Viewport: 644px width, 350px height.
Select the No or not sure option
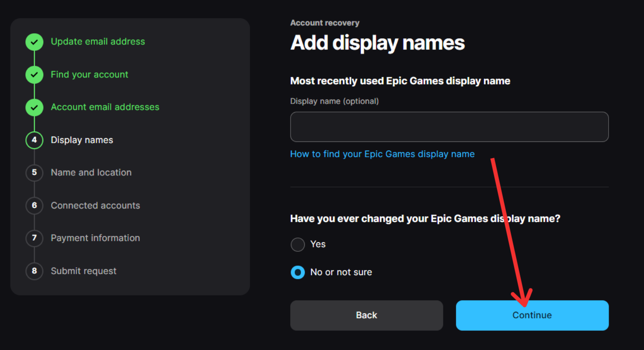pyautogui.click(x=298, y=273)
